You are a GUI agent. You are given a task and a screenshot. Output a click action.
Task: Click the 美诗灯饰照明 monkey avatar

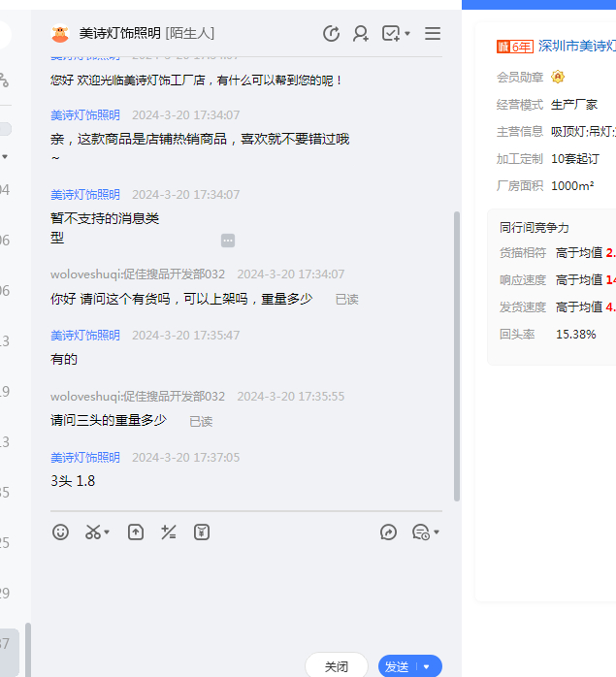pyautogui.click(x=61, y=34)
